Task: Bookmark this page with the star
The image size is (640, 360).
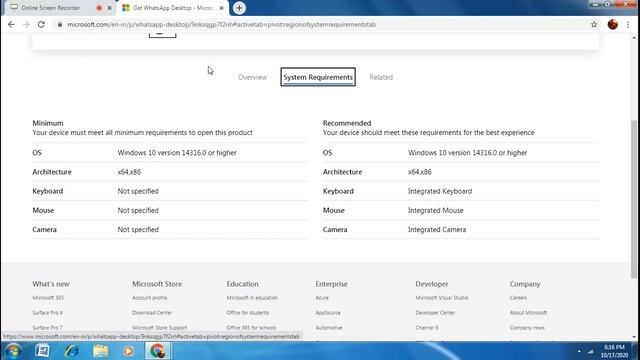Action: (594, 24)
